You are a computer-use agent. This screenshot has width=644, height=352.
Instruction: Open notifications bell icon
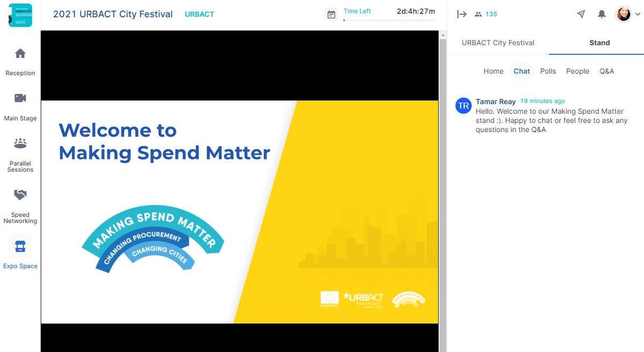point(602,14)
